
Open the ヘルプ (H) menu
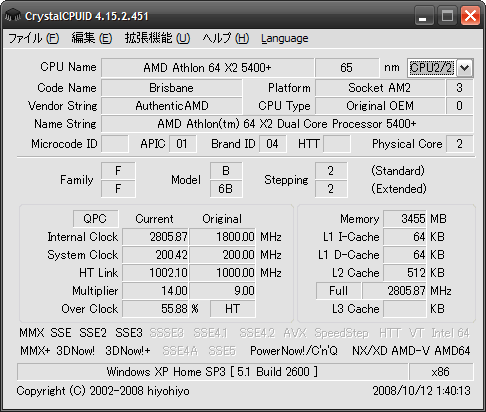point(226,38)
